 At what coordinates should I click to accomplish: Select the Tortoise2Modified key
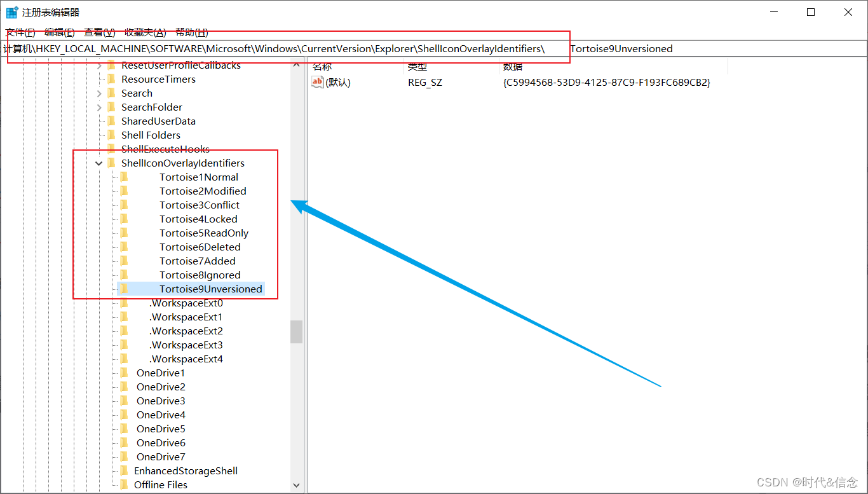click(203, 191)
